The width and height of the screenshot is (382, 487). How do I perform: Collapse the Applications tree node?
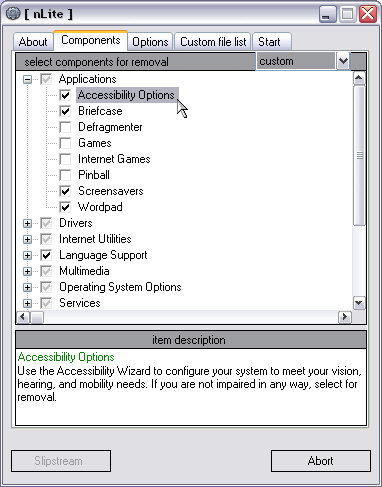tap(27, 79)
